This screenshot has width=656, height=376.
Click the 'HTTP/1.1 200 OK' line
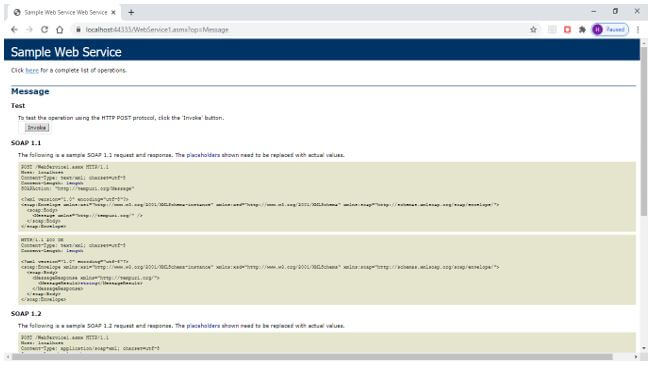coord(42,240)
